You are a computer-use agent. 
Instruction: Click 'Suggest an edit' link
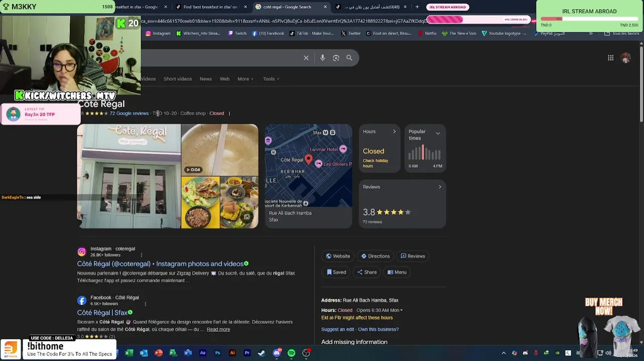pos(338,329)
